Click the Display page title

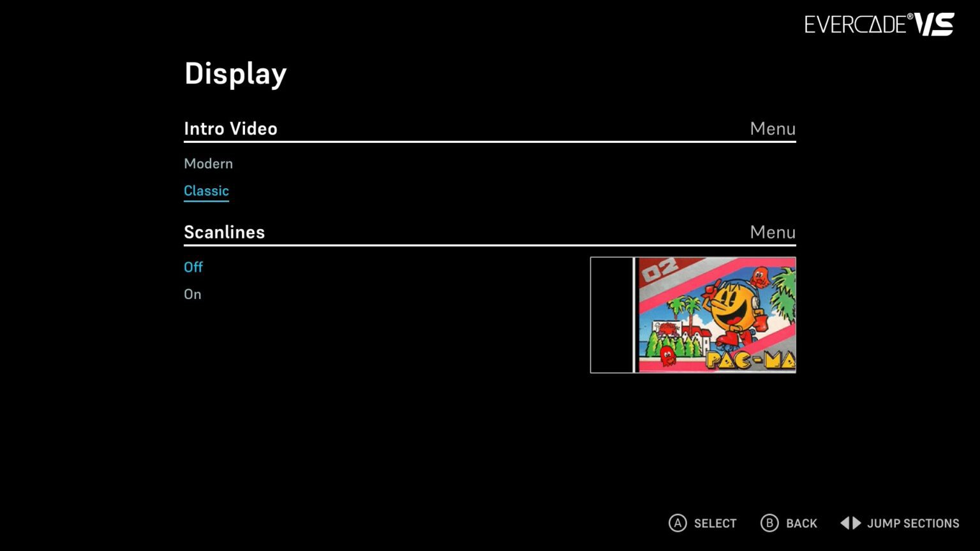(235, 74)
